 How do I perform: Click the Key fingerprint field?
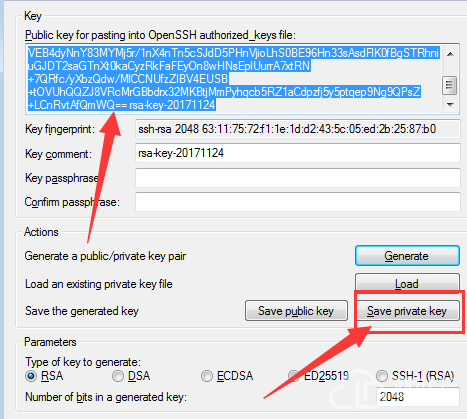click(x=298, y=129)
